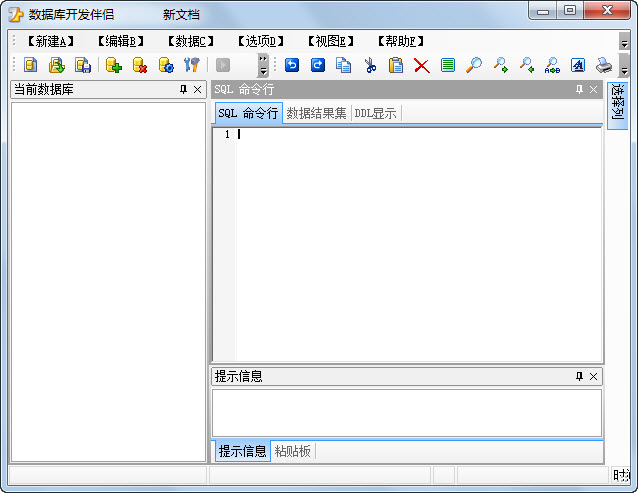This screenshot has height=493, width=638.
Task: Click the clipboard paste icon
Action: click(396, 65)
